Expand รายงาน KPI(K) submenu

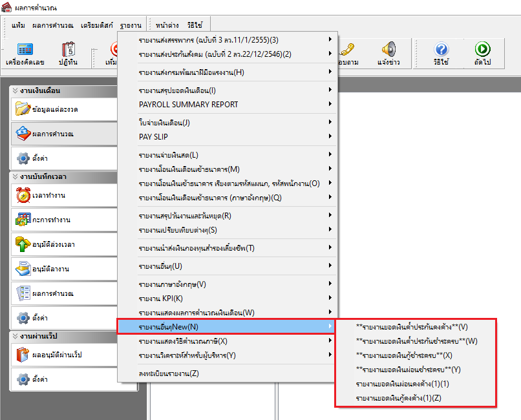227,299
